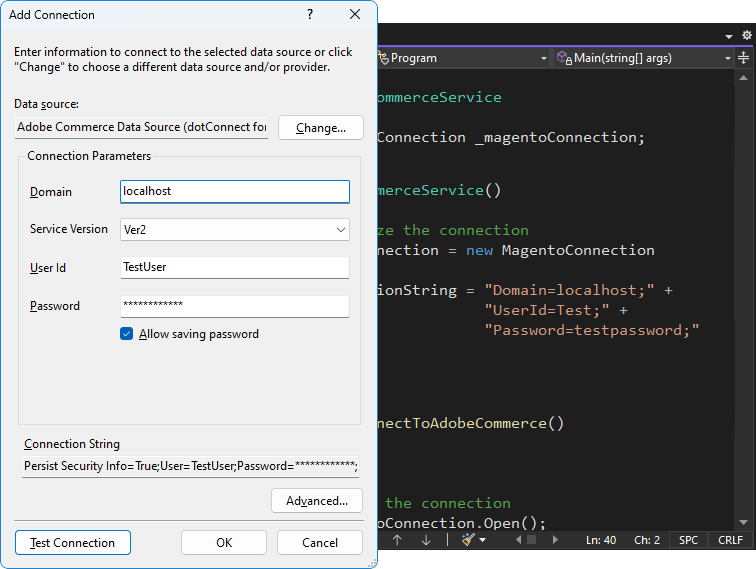The height and width of the screenshot is (569, 756).
Task: Open the Service Version dropdown
Action: (235, 230)
